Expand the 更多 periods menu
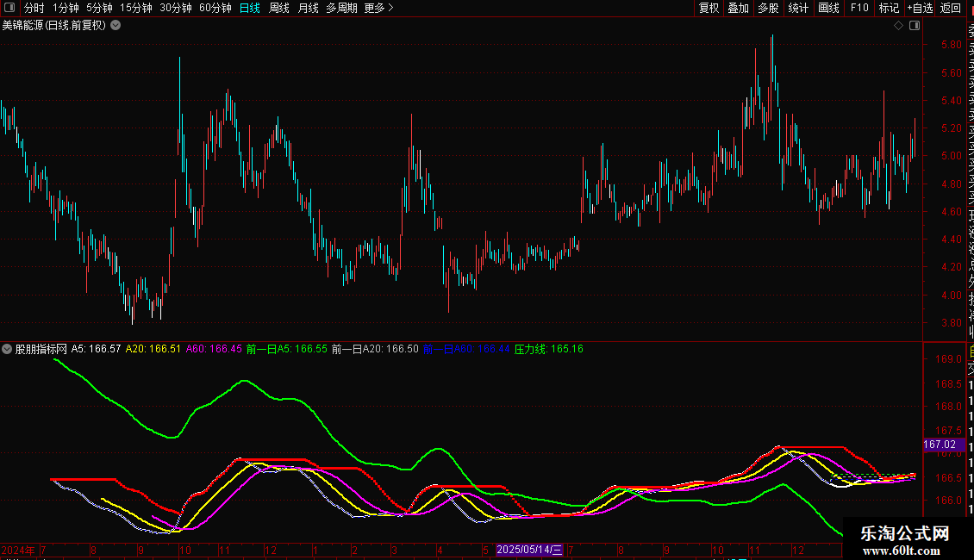 point(379,8)
